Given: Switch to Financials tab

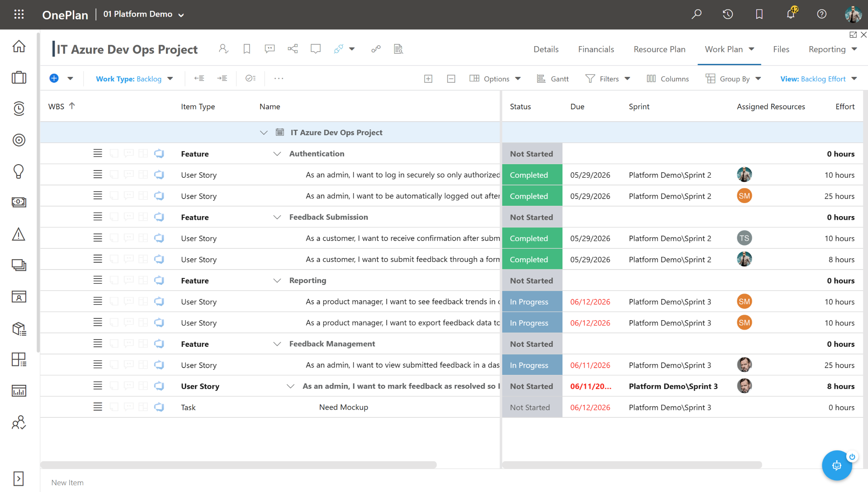Looking at the screenshot, I should click(x=596, y=49).
